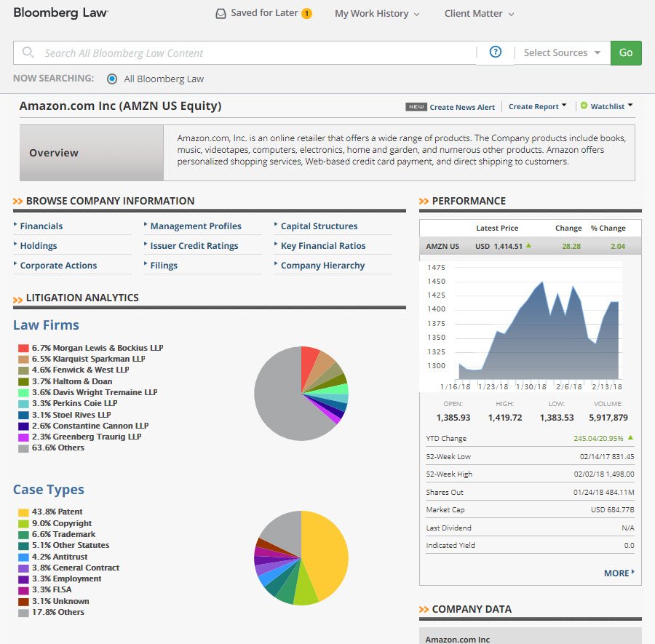Open the Filings link
Screen dimensions: 655x644
(164, 265)
